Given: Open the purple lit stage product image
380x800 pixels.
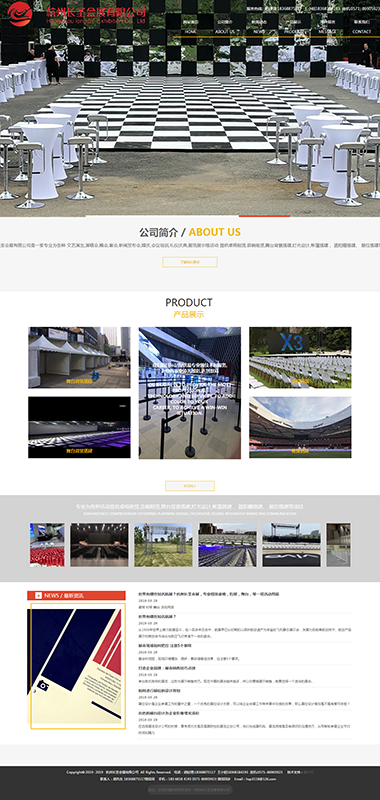Looking at the screenshot, I should [79, 428].
